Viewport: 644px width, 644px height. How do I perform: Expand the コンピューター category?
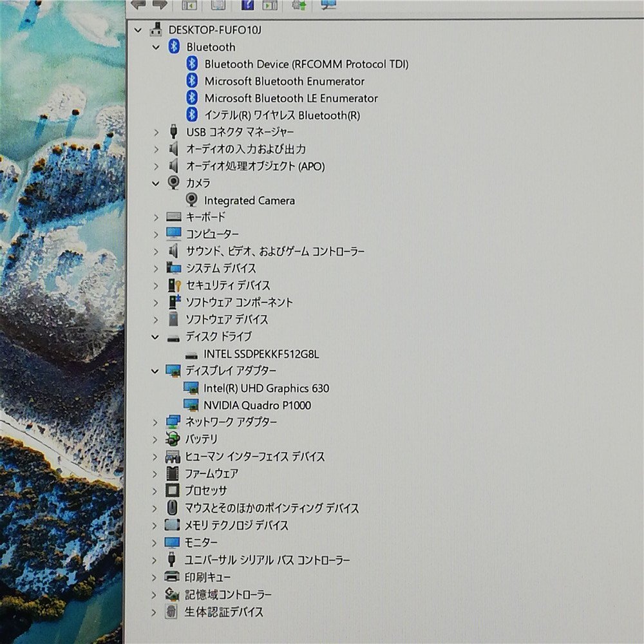pos(156,234)
